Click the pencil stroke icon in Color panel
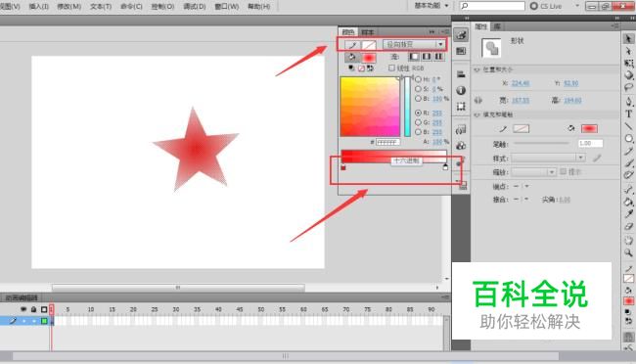Screen dimensions: 636x364 [x=352, y=45]
